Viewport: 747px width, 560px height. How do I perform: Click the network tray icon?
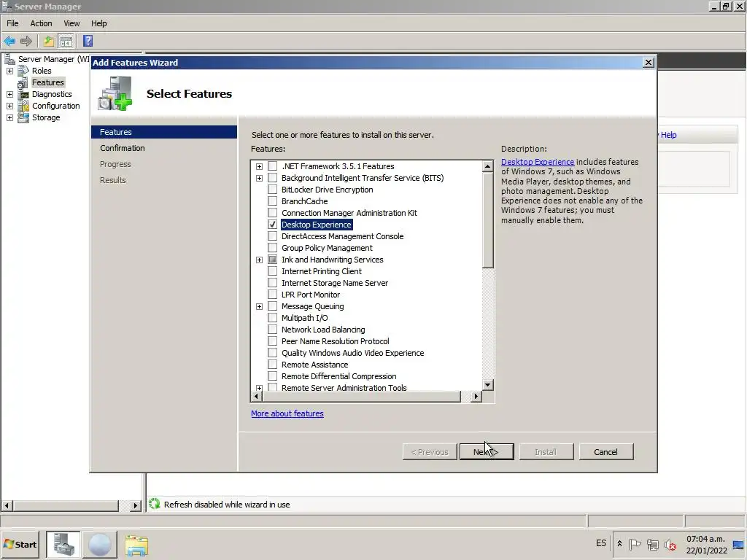click(x=653, y=544)
